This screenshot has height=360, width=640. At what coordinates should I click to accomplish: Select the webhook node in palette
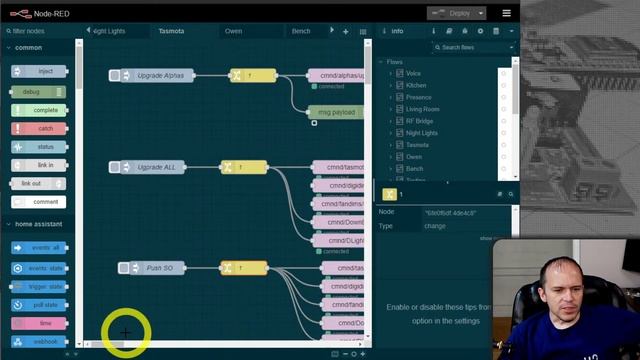click(39, 342)
